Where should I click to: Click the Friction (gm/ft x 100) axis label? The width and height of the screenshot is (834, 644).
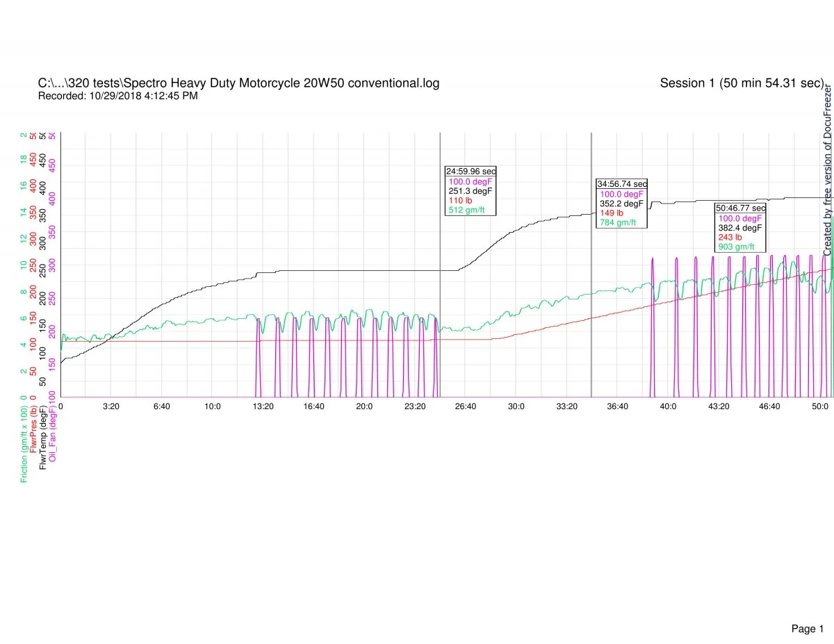(24, 445)
